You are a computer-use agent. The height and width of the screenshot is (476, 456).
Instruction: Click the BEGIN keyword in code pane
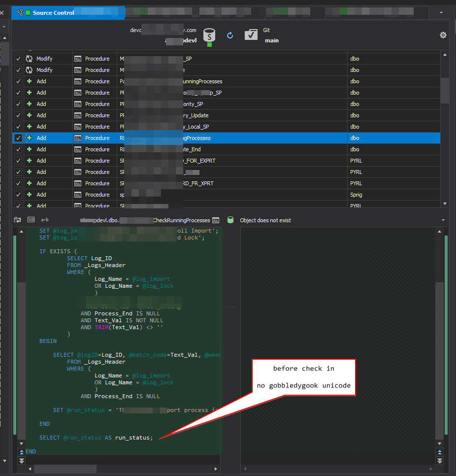click(x=48, y=341)
